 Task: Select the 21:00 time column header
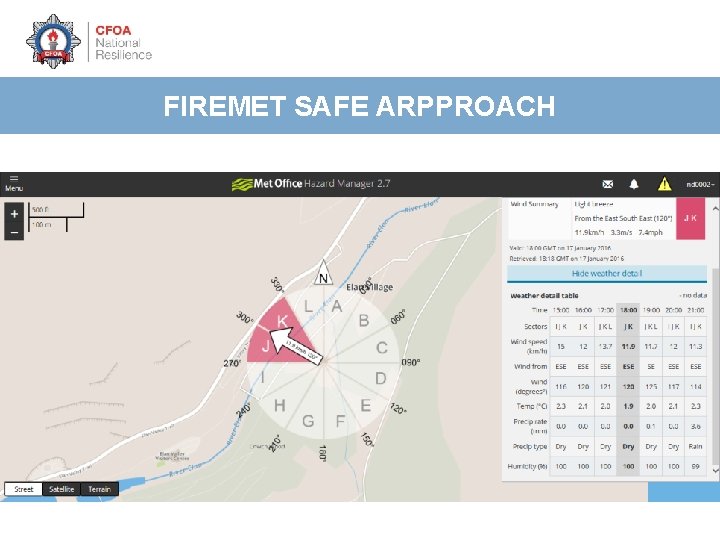pyautogui.click(x=696, y=310)
